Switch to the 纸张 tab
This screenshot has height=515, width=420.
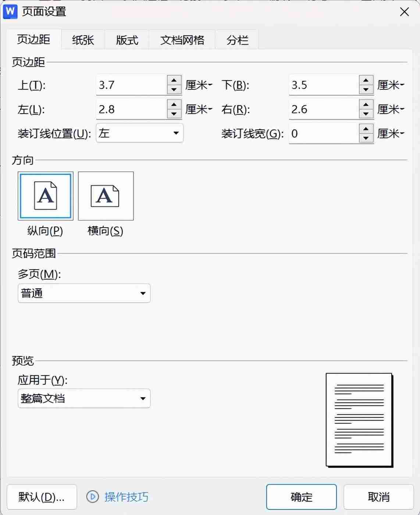pos(83,40)
